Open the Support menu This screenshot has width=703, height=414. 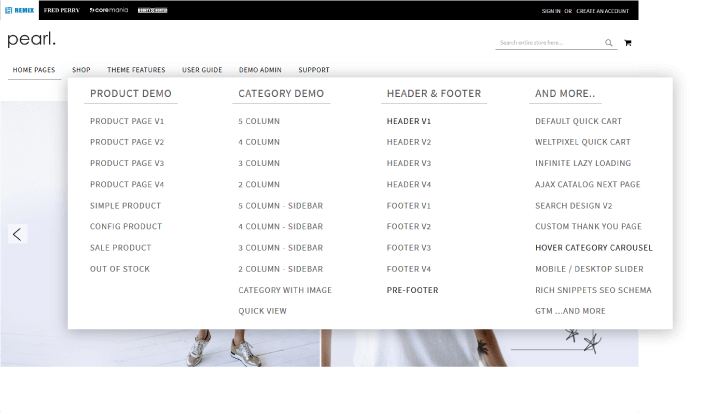pyautogui.click(x=314, y=70)
